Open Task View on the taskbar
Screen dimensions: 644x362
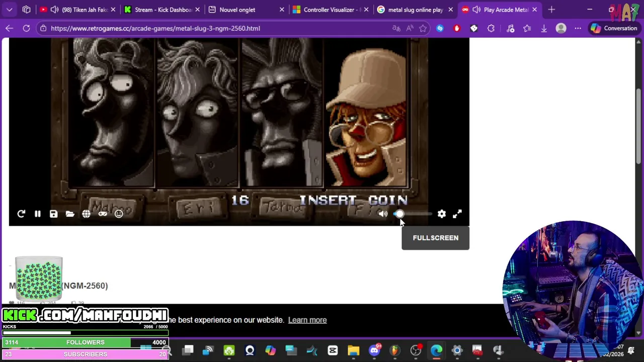(x=188, y=350)
